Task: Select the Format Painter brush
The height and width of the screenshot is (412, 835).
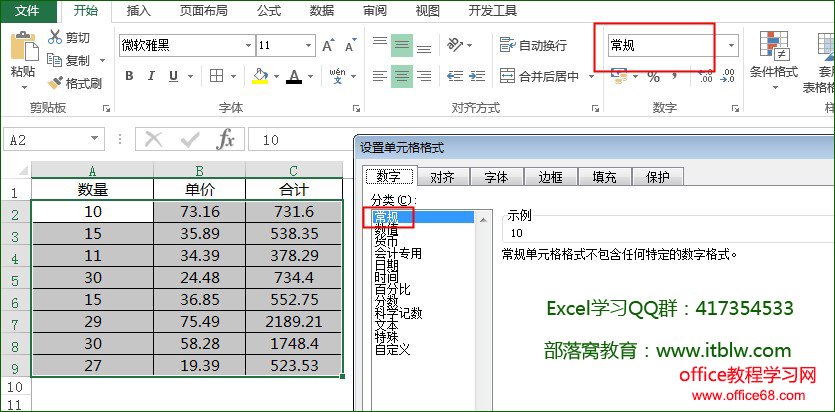Action: 55,83
